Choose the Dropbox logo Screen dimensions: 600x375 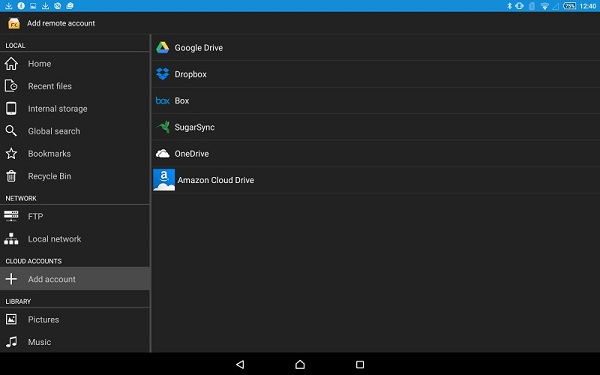(x=163, y=74)
